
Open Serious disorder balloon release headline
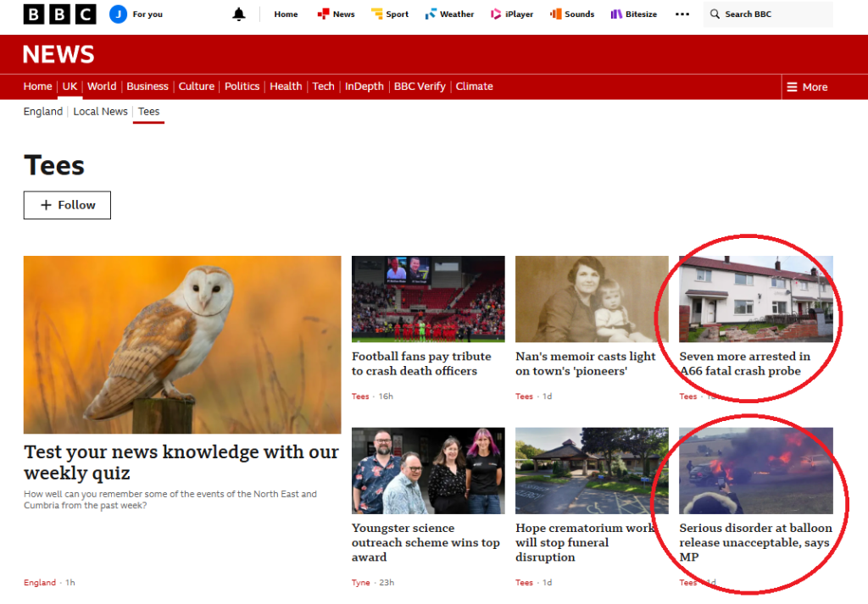(x=755, y=543)
